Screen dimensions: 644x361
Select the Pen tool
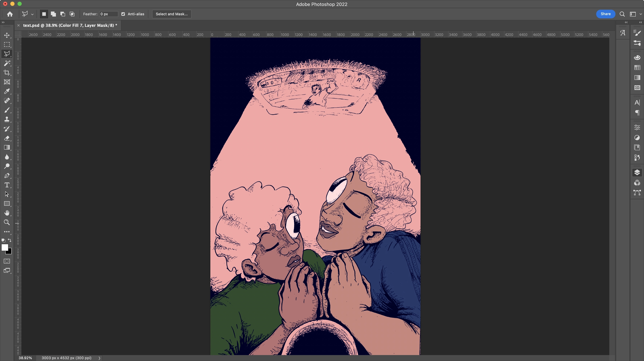click(7, 176)
